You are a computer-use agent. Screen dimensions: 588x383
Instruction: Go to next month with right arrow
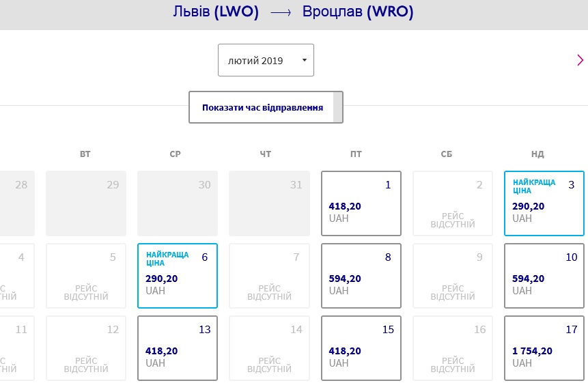click(x=580, y=60)
